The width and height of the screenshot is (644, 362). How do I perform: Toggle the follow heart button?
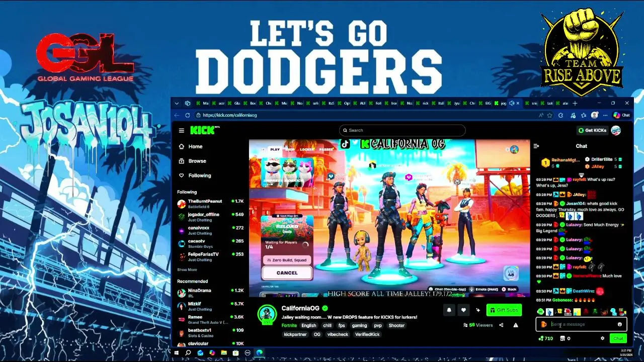tap(464, 310)
